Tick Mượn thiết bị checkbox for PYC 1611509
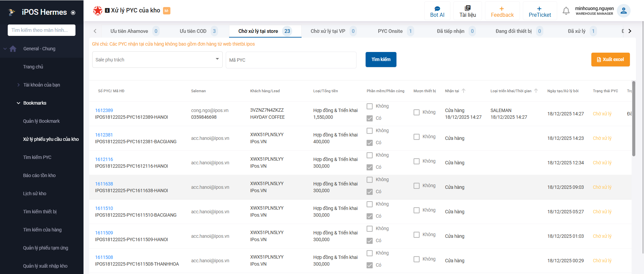The height and width of the screenshot is (274, 644). [417, 235]
